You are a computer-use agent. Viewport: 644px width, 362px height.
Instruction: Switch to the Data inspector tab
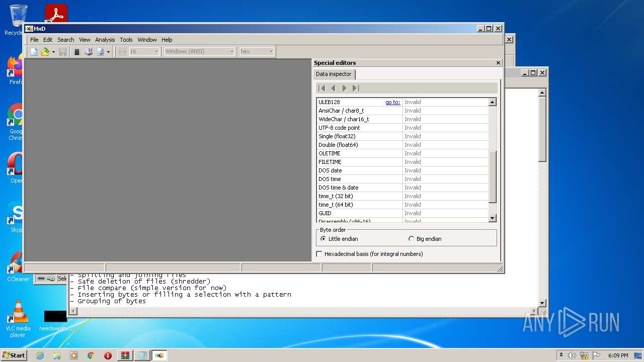click(x=334, y=74)
